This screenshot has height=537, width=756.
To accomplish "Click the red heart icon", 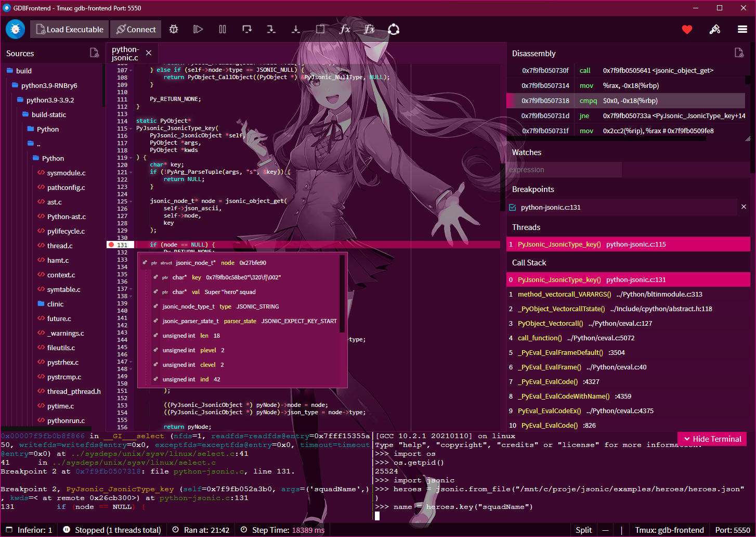I will [687, 30].
